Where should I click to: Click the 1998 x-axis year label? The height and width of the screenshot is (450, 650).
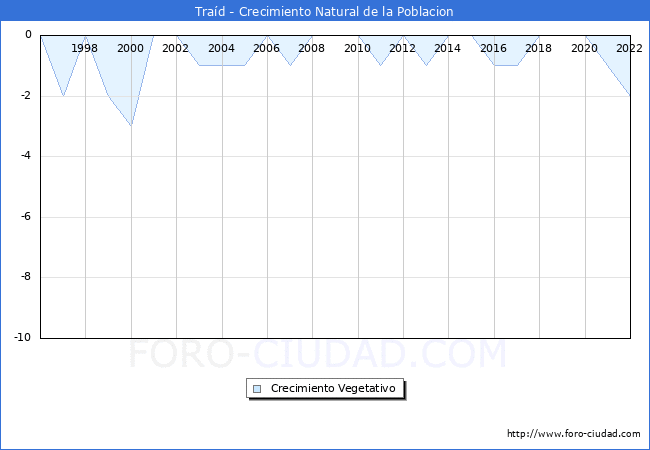pyautogui.click(x=84, y=48)
